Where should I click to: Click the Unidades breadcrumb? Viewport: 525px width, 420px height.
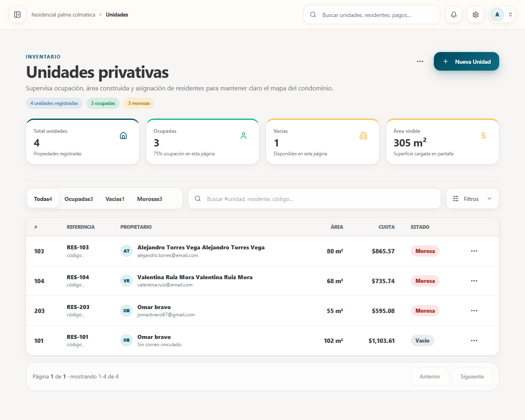click(x=117, y=15)
